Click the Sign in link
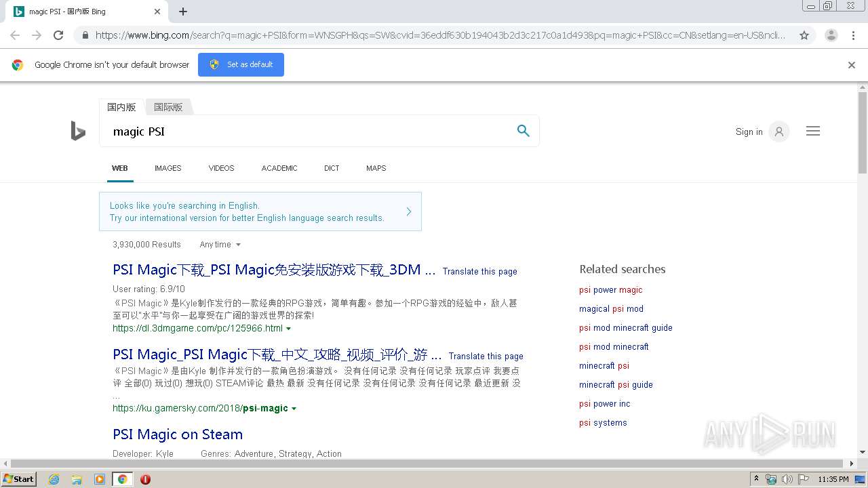The width and height of the screenshot is (868, 488). pyautogui.click(x=749, y=131)
